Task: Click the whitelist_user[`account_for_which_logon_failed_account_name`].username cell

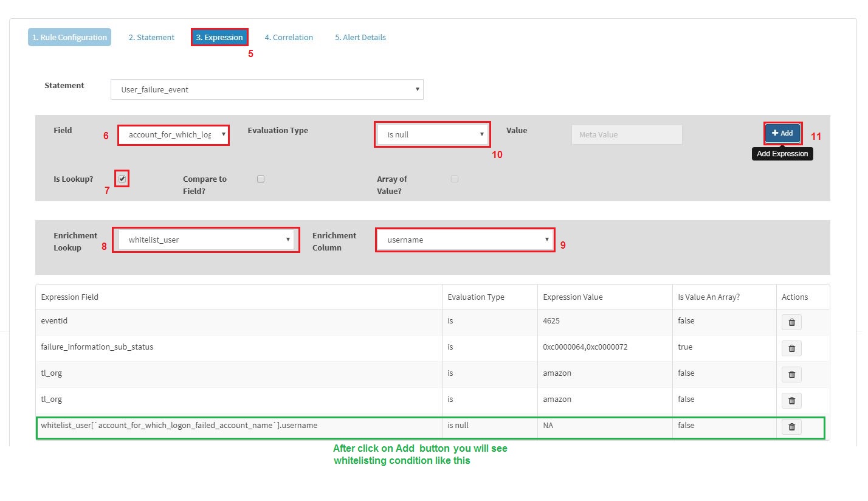Action: [x=239, y=427]
